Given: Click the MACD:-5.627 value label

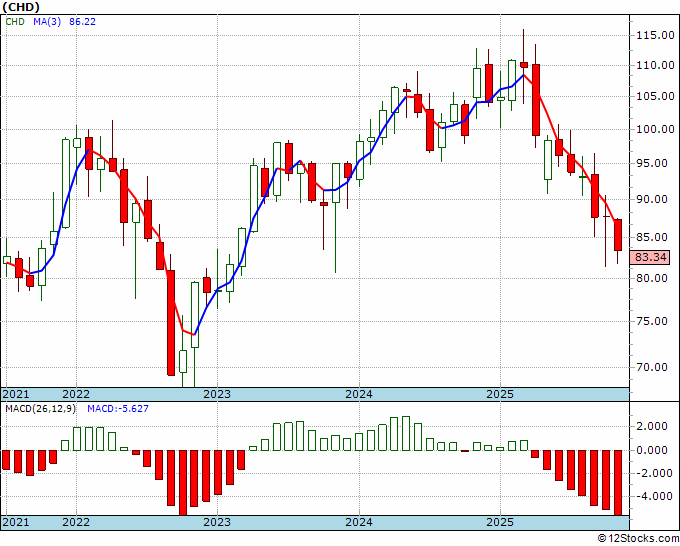Looking at the screenshot, I should [x=118, y=409].
